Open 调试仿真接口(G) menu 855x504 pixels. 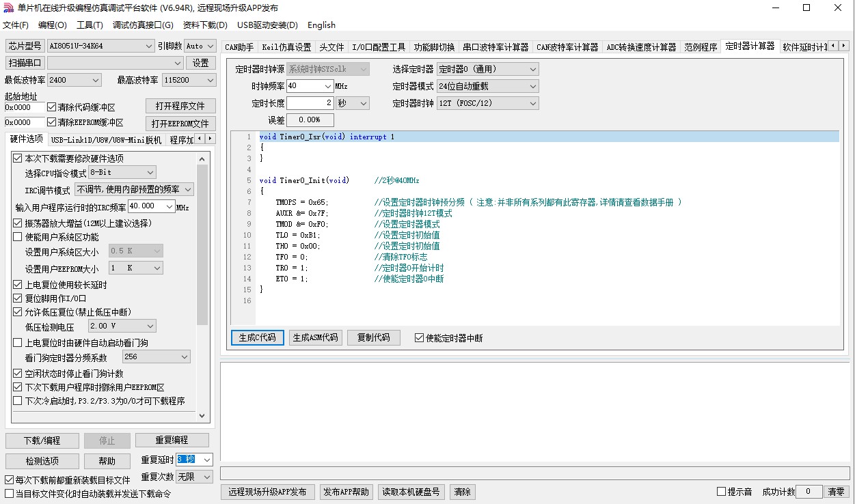143,25
